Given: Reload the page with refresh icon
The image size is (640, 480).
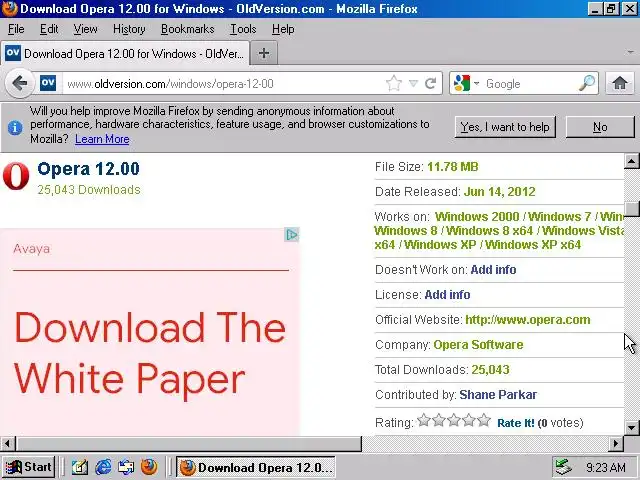Looking at the screenshot, I should click(431, 84).
